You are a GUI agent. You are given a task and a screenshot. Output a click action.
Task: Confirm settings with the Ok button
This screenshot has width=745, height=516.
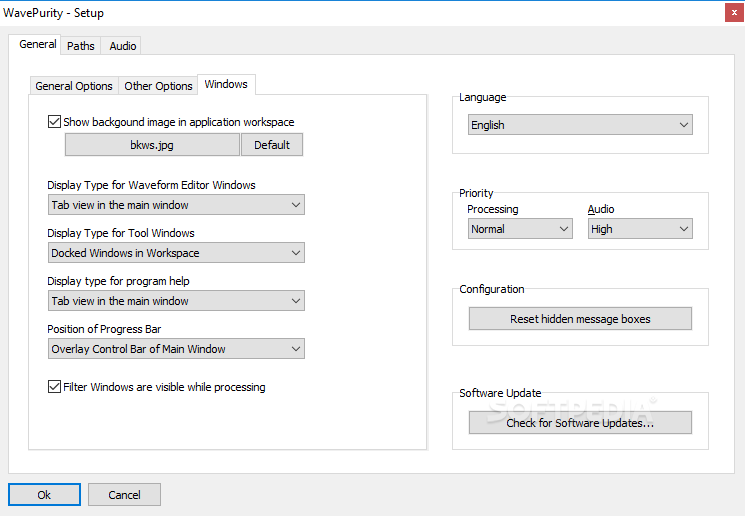point(44,495)
